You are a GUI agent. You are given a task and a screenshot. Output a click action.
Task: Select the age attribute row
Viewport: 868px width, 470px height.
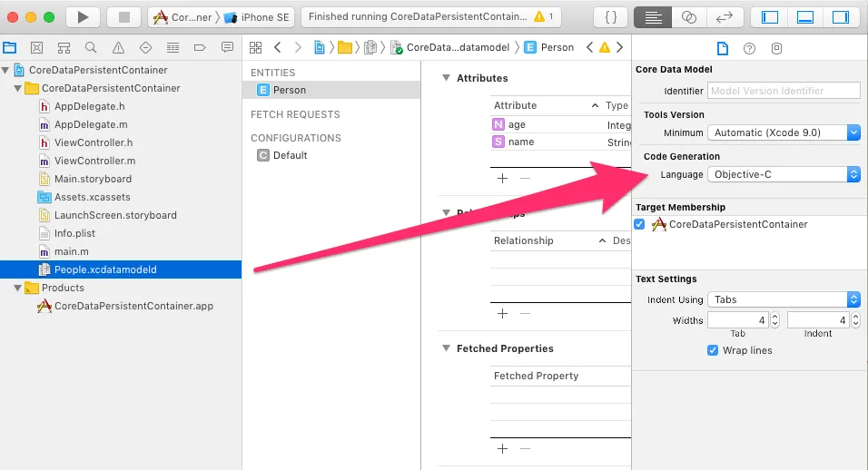click(561, 125)
